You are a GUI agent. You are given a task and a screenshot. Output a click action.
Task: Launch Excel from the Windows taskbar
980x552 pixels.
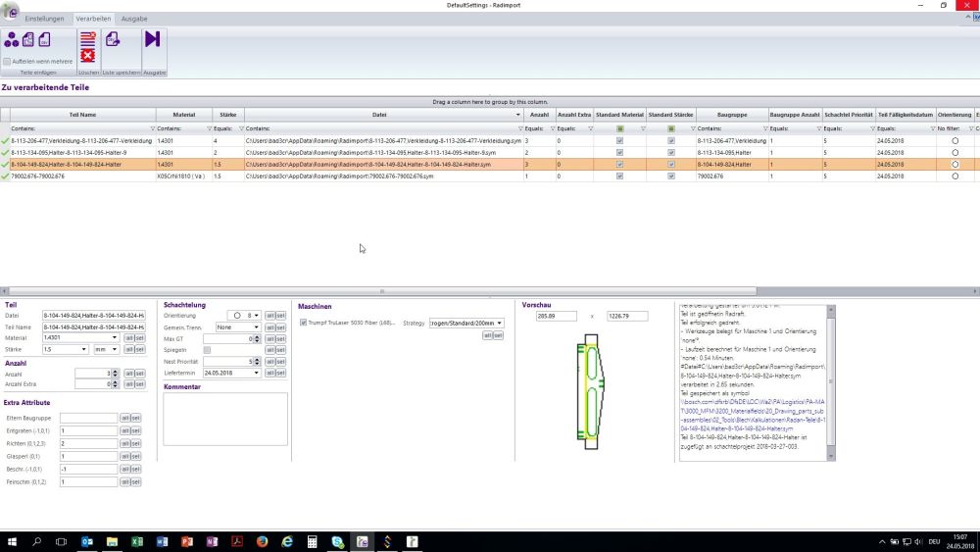pyautogui.click(x=136, y=541)
